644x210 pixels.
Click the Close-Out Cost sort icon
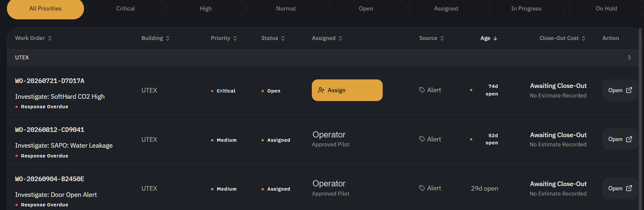[584, 38]
